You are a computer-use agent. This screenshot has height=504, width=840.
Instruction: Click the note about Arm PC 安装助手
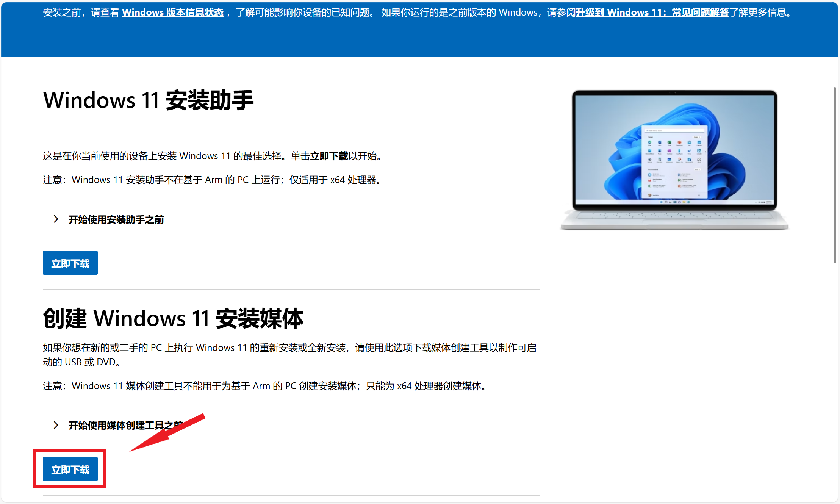click(x=213, y=180)
